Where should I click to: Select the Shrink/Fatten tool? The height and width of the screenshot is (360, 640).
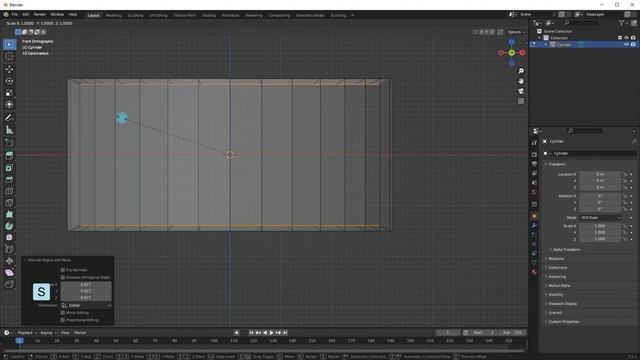click(9, 261)
